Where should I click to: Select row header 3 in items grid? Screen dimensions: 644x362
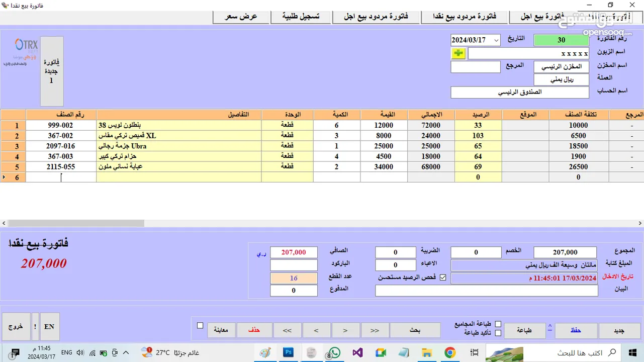point(13,146)
